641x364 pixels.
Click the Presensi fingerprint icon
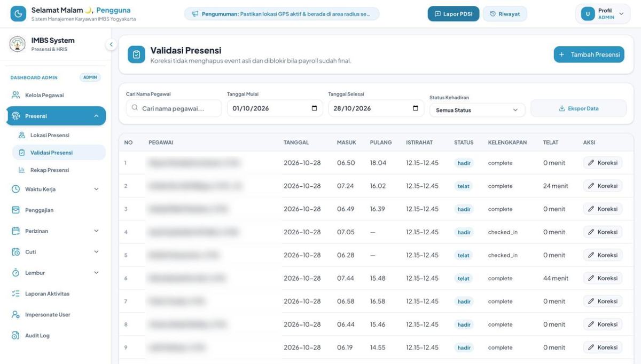tap(16, 116)
